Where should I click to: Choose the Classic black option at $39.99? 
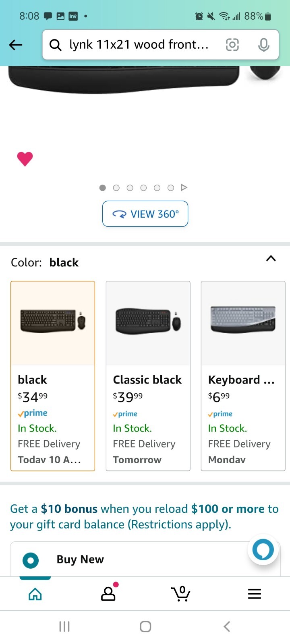tap(148, 376)
